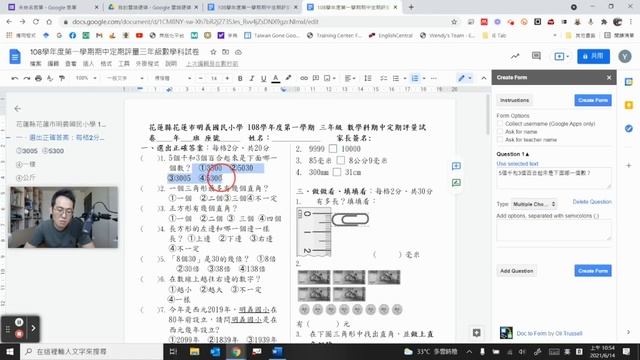Open line spacing options
The width and height of the screenshot is (640, 360).
click(x=368, y=78)
